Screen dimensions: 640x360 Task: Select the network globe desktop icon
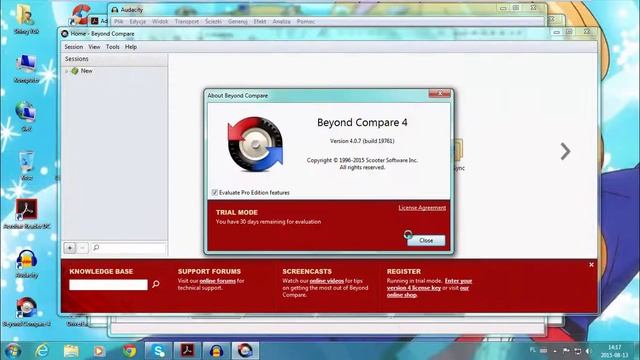(x=27, y=116)
